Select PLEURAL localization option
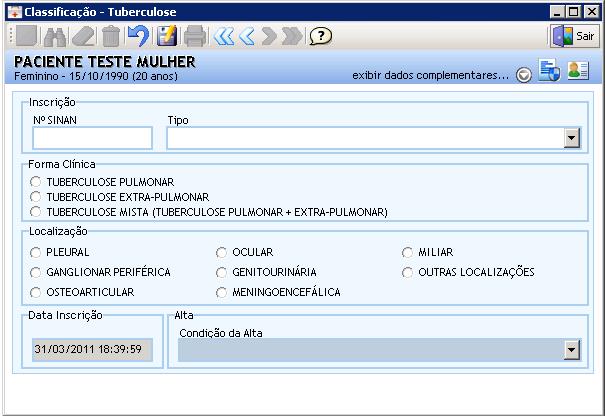 click(35, 252)
